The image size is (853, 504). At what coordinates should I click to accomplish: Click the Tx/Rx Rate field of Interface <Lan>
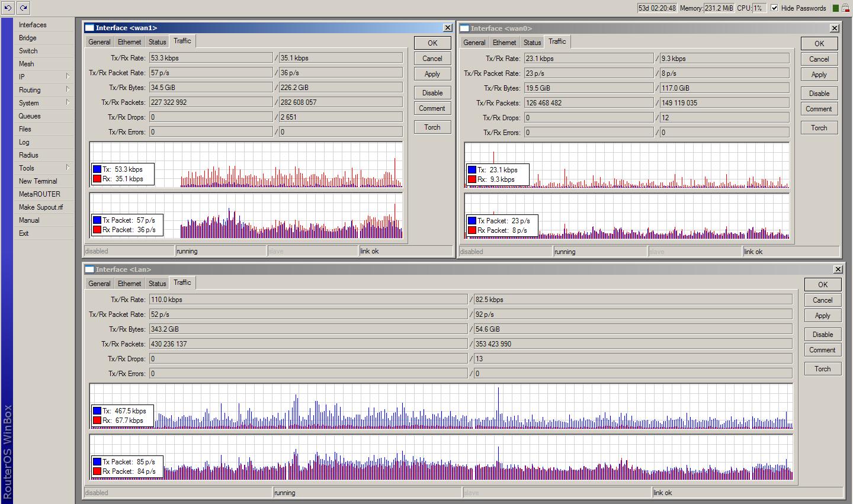click(x=267, y=299)
